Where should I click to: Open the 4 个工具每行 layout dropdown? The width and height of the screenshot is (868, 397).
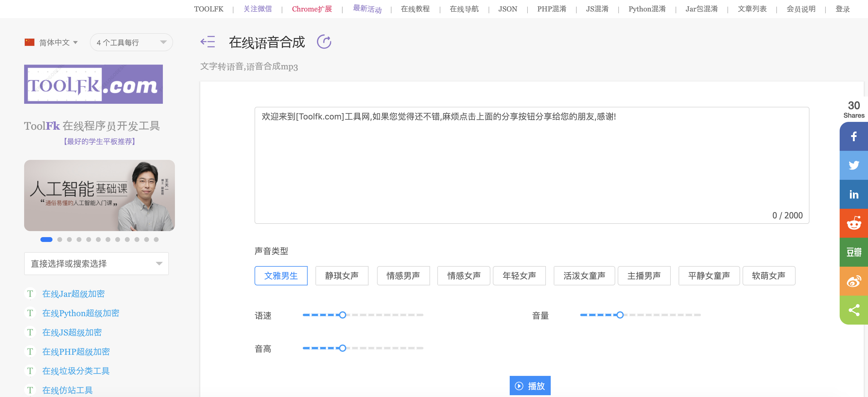click(131, 42)
